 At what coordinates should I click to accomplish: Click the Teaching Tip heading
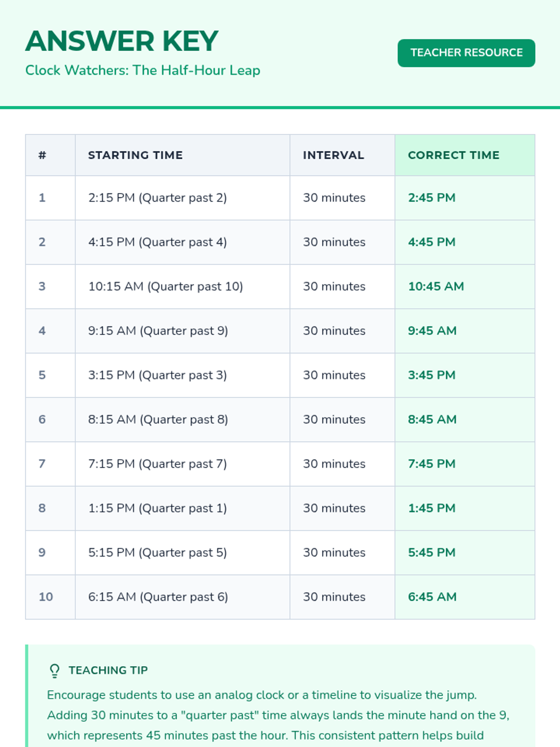(x=108, y=670)
